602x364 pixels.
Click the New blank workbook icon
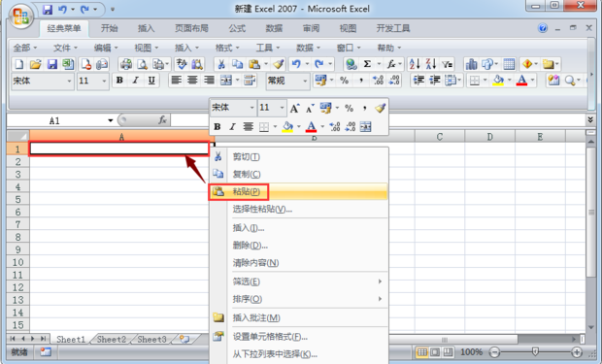[x=18, y=64]
